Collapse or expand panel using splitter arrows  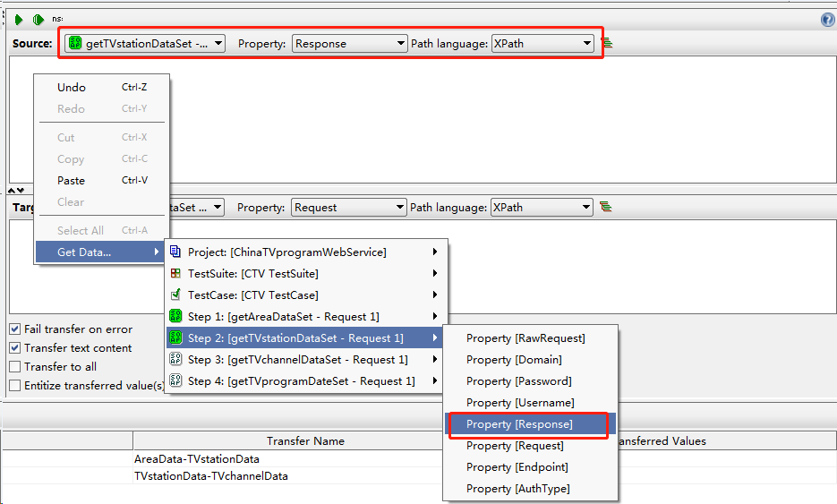[x=16, y=190]
